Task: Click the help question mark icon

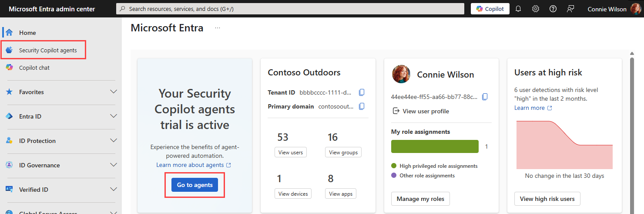Action: pos(553,9)
